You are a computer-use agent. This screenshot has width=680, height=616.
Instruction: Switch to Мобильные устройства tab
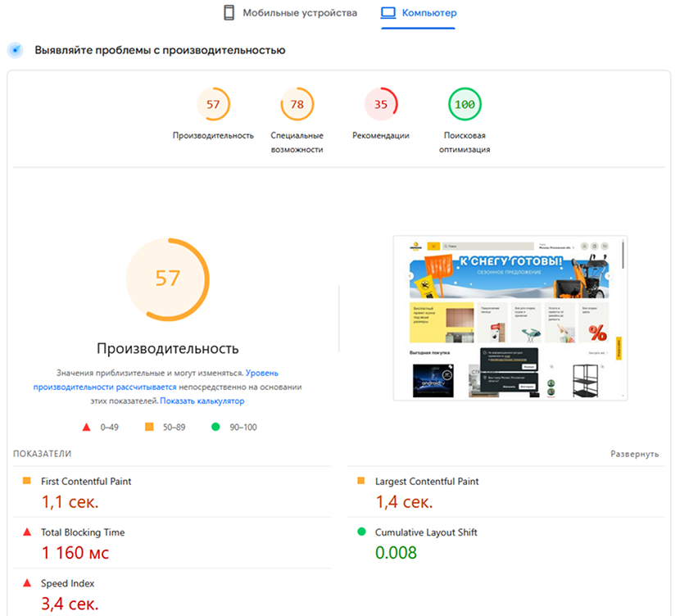(290, 13)
